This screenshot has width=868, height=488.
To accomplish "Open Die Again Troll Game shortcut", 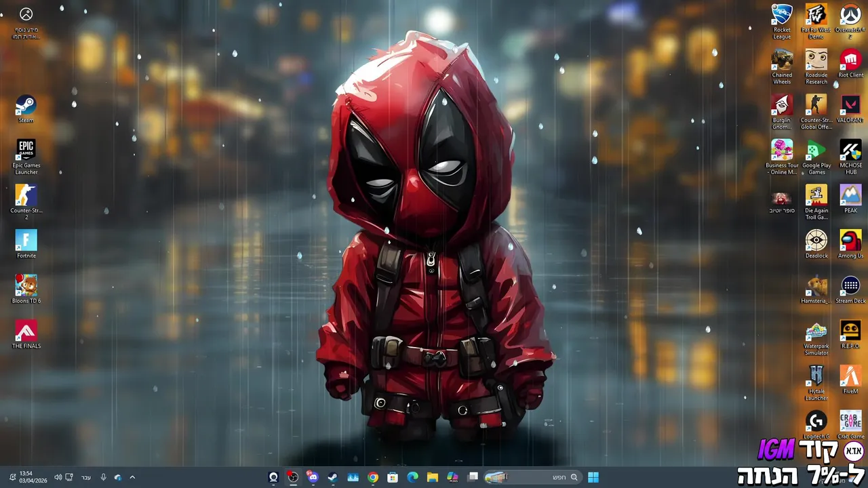I will coord(816,203).
